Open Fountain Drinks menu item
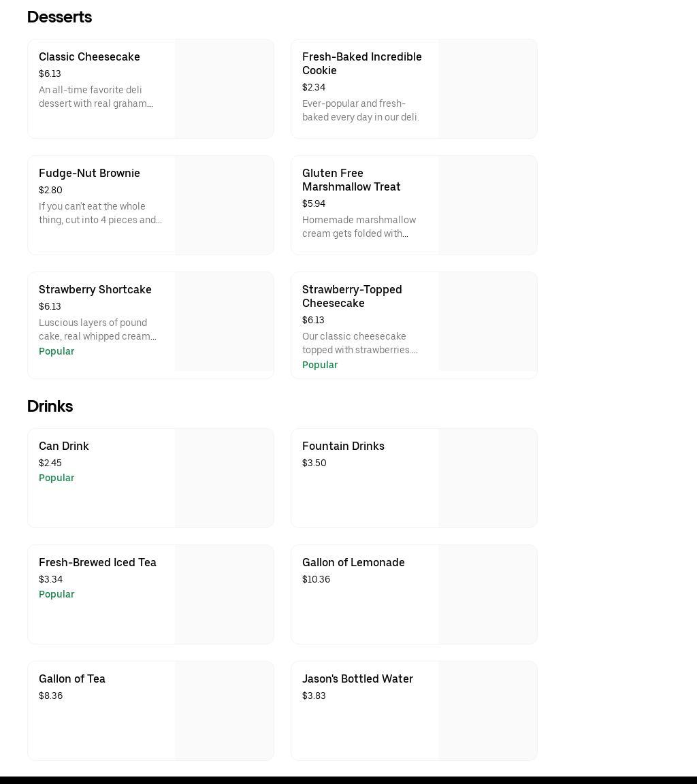This screenshot has width=697, height=784. point(343,446)
